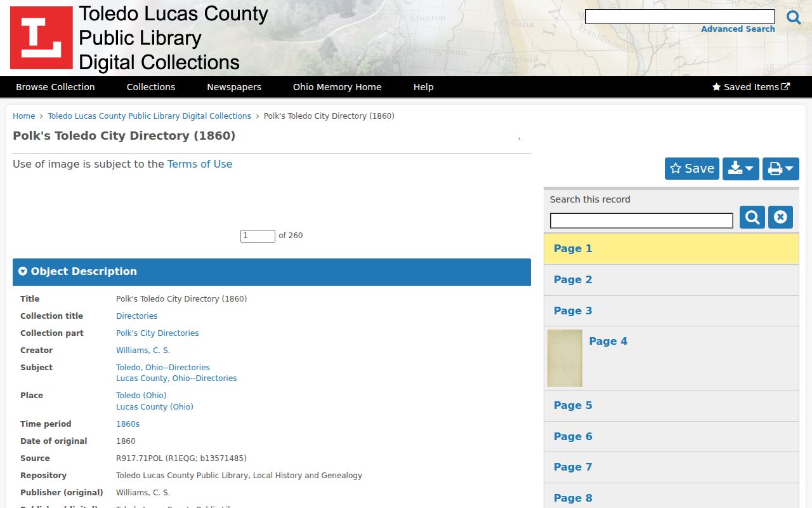Select Page 2 in the page list
Screen dimensions: 812x508
click(x=671, y=279)
